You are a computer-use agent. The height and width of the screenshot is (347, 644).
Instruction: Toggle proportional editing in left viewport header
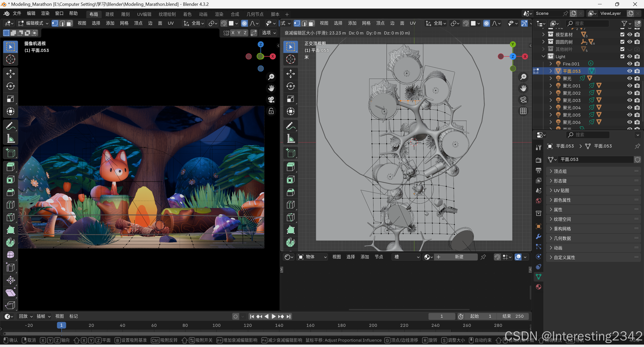244,23
